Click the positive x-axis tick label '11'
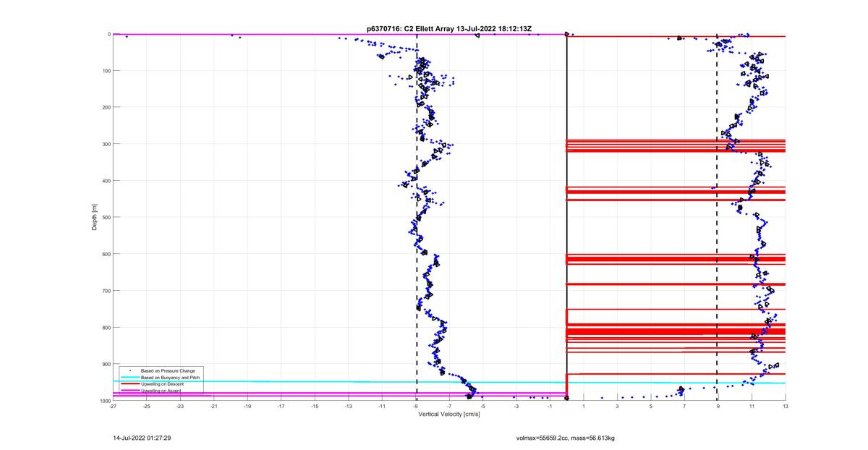The image size is (868, 450). click(752, 407)
